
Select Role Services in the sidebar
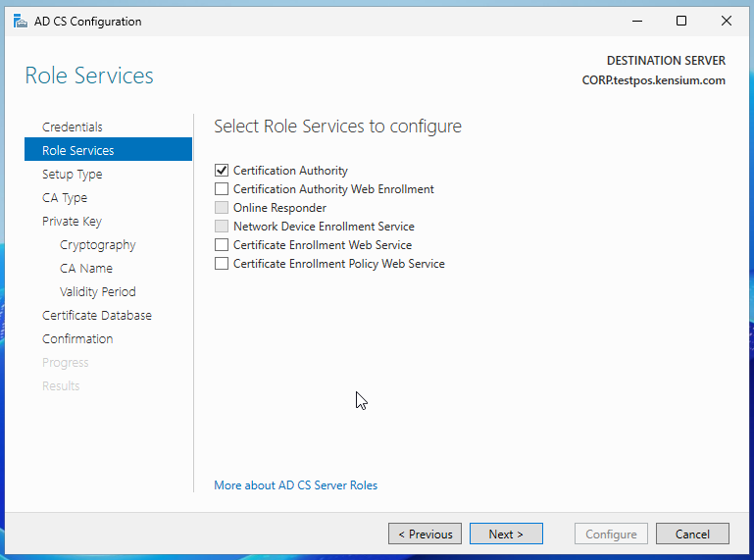(x=108, y=151)
